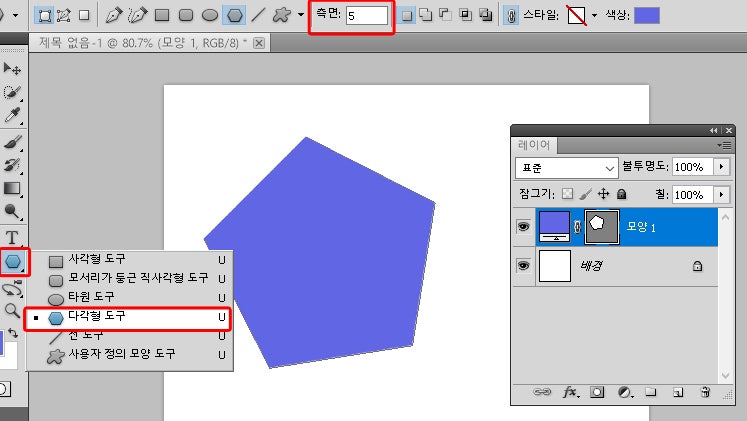Select the Brush tool in the toolbox
The width and height of the screenshot is (747, 421).
12,142
